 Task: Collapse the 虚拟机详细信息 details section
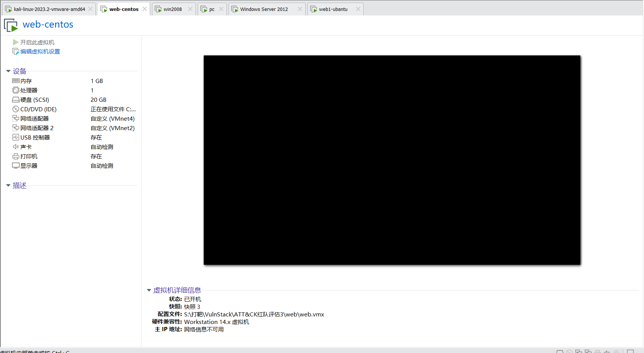[149, 290]
